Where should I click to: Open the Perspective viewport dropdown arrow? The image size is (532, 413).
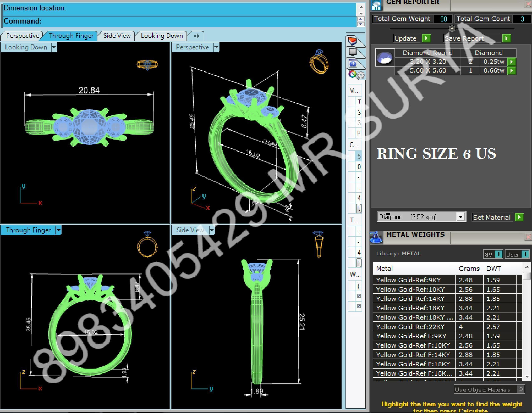[x=216, y=47]
